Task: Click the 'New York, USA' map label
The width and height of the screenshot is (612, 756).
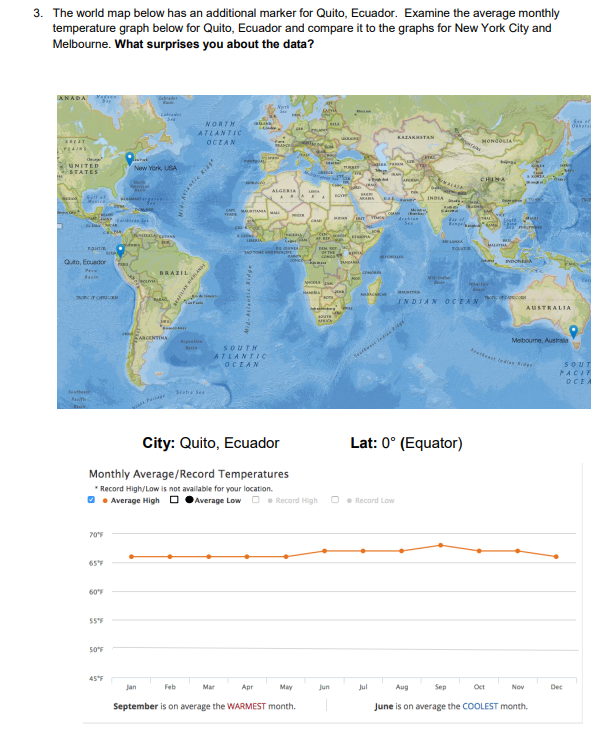Action: 155,168
